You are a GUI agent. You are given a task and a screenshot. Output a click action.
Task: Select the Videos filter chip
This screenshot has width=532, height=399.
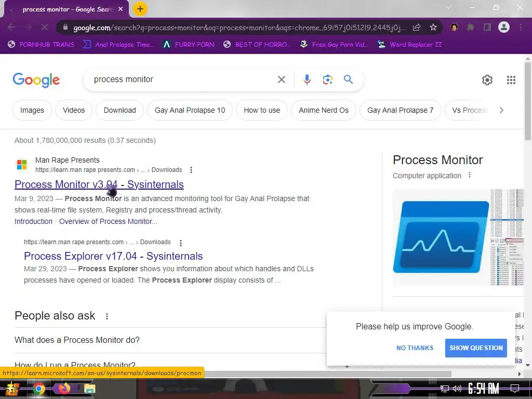click(74, 110)
